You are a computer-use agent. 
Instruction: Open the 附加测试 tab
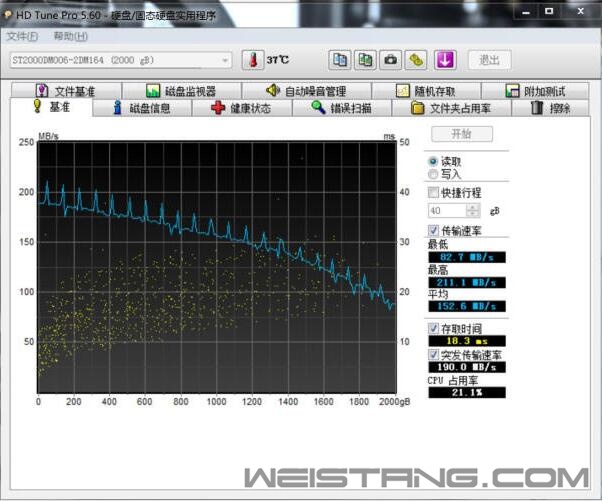(535, 91)
